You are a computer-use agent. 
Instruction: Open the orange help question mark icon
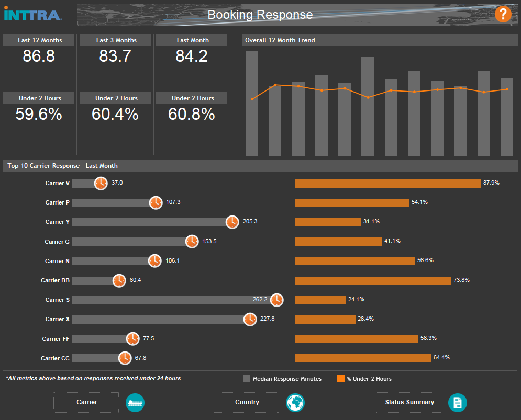pyautogui.click(x=503, y=14)
